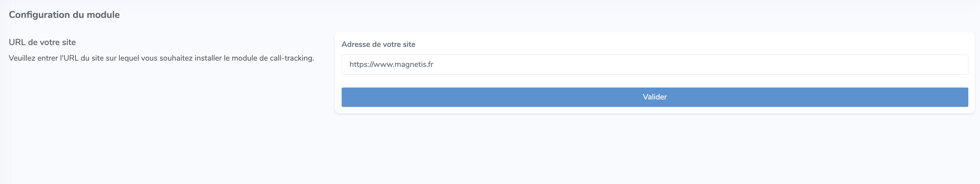Click the "URL de votre site" subheading
Viewport: 980px width, 184px height.
coord(42,42)
